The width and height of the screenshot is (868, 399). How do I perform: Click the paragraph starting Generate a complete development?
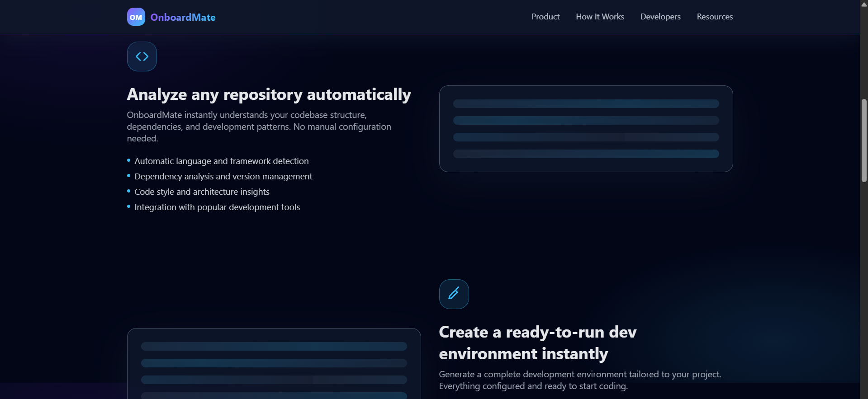pos(580,380)
